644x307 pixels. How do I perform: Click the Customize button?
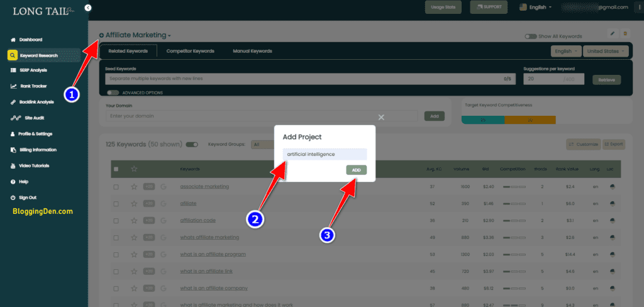point(583,144)
